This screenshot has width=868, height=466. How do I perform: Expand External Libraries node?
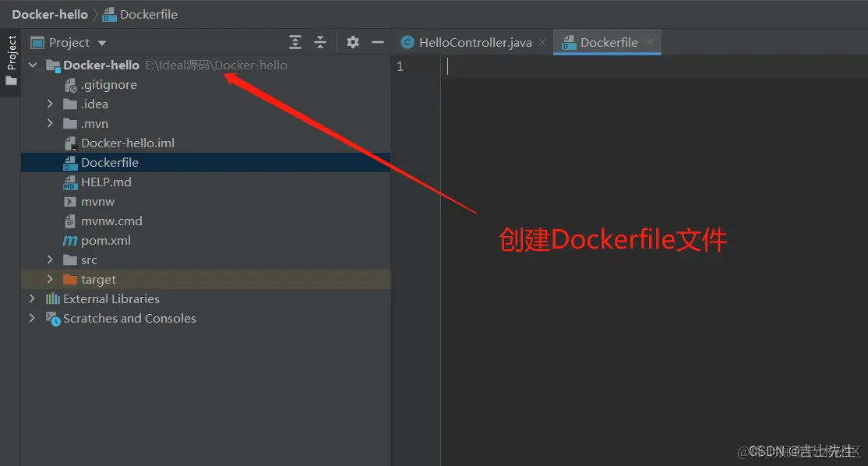click(32, 299)
